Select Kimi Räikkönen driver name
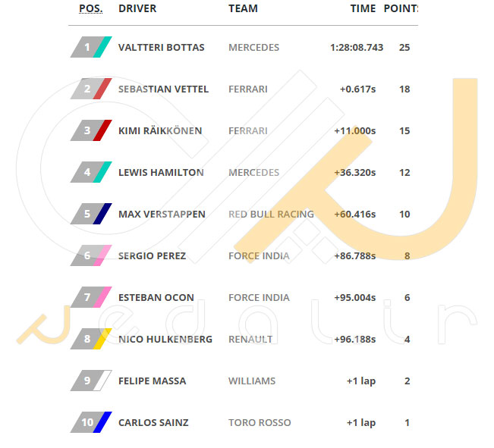This screenshot has height=448, width=494. pos(160,130)
